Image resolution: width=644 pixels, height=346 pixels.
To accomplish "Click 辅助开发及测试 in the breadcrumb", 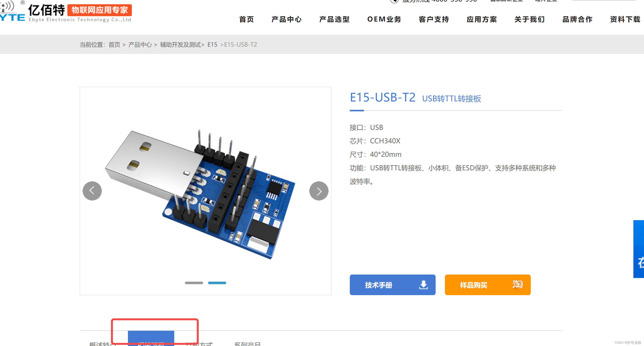I will coord(181,45).
